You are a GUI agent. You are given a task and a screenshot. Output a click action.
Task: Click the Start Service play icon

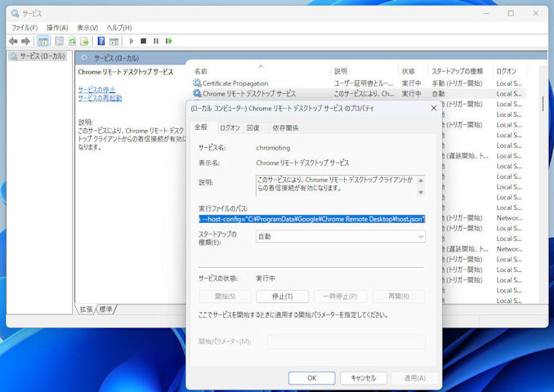[132, 42]
